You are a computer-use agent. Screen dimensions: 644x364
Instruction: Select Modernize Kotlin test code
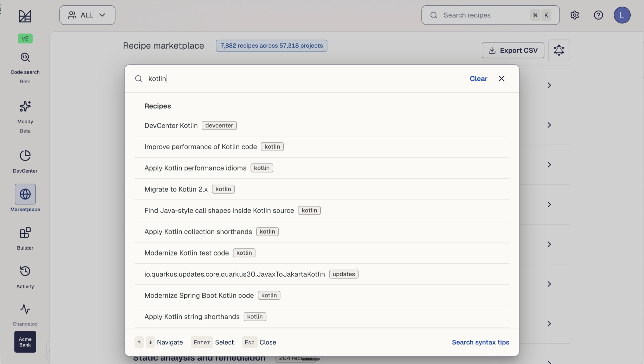coord(322,253)
